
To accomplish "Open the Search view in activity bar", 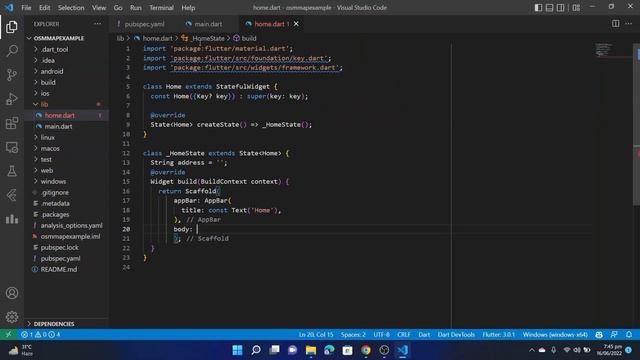I will [12, 51].
